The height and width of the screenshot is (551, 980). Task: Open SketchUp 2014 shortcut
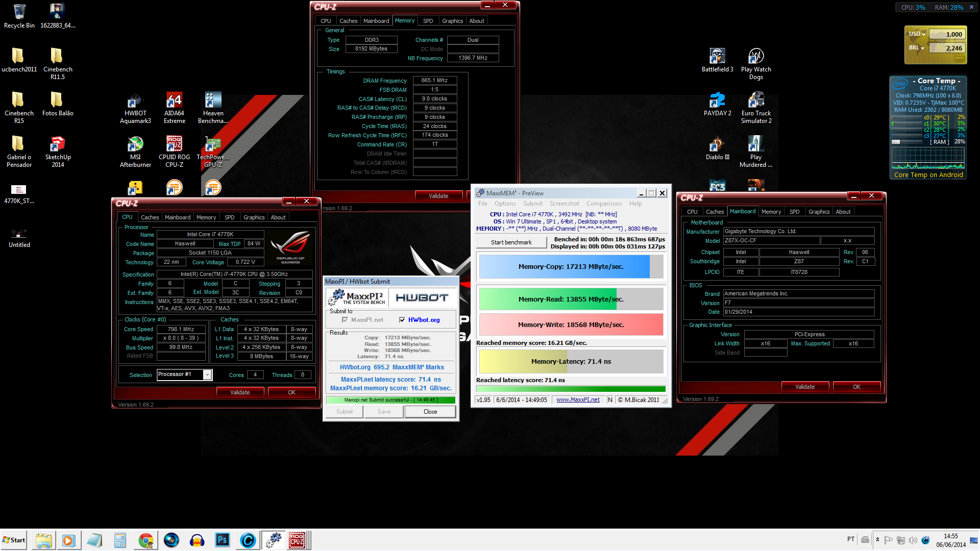[58, 151]
